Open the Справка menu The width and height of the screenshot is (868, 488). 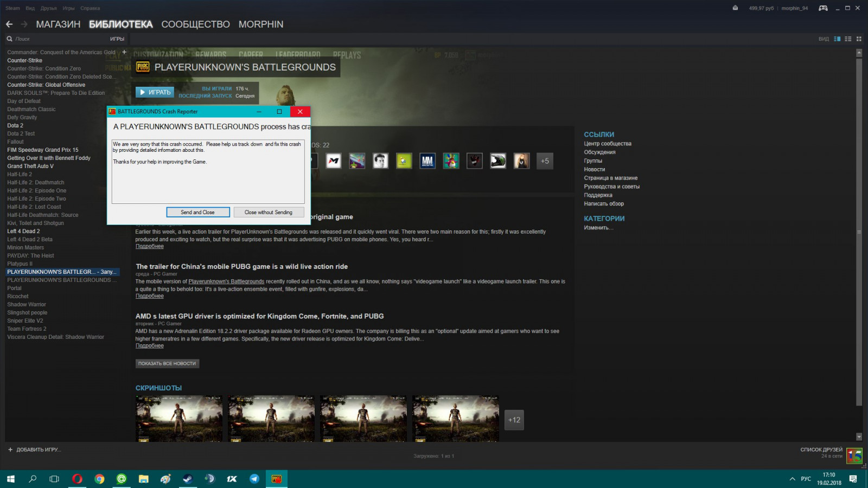(90, 8)
